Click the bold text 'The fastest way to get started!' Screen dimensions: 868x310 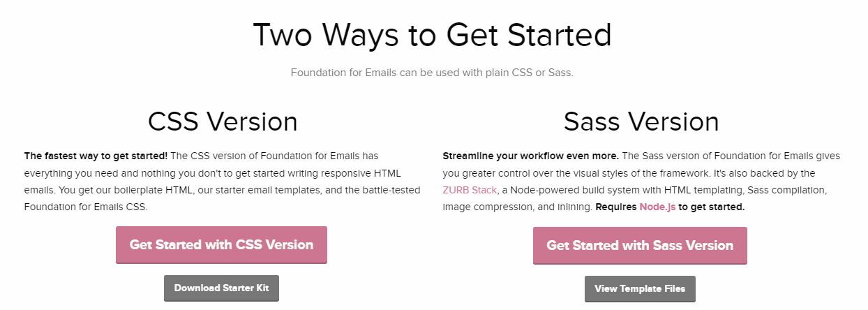(x=96, y=156)
